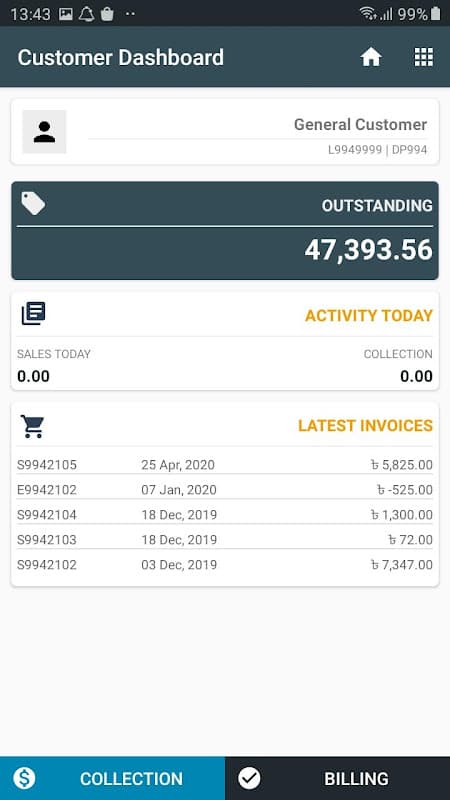The width and height of the screenshot is (450, 800).
Task: Tap the Activity Today document icon
Action: coord(33,313)
